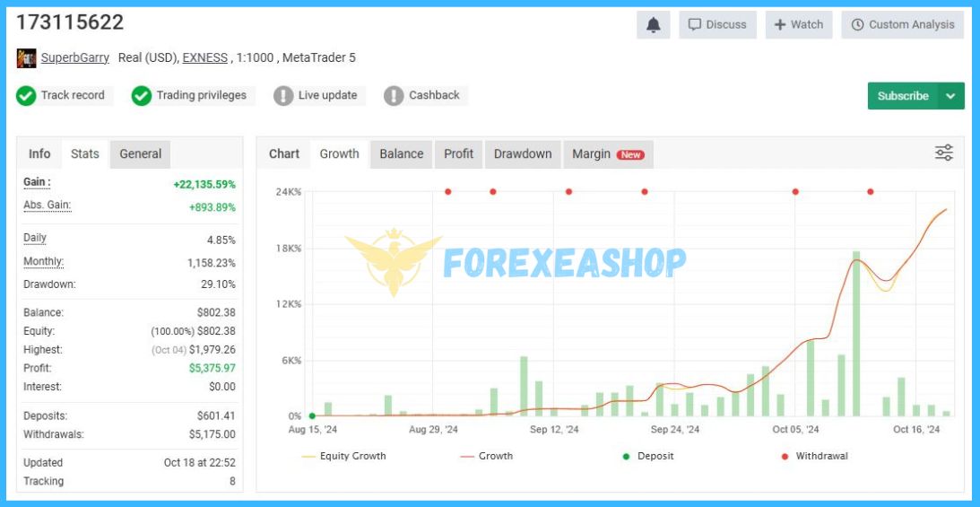Click the Watch button
This screenshot has width=980, height=507.
(799, 25)
